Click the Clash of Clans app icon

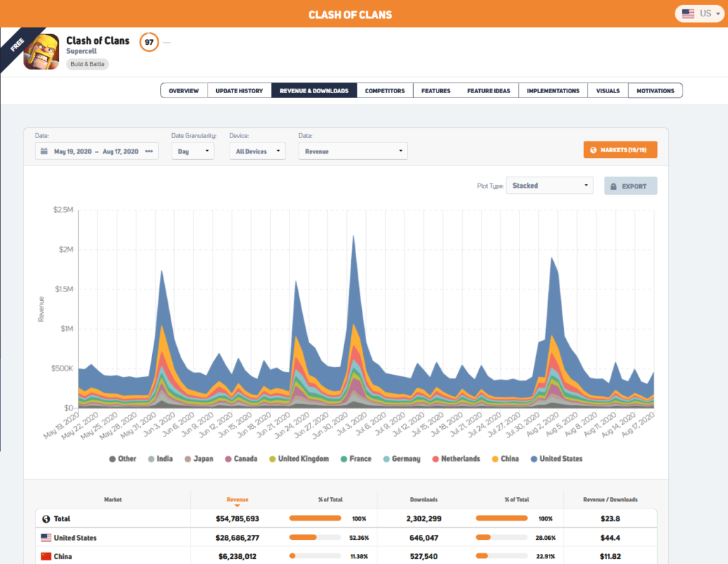tap(41, 52)
